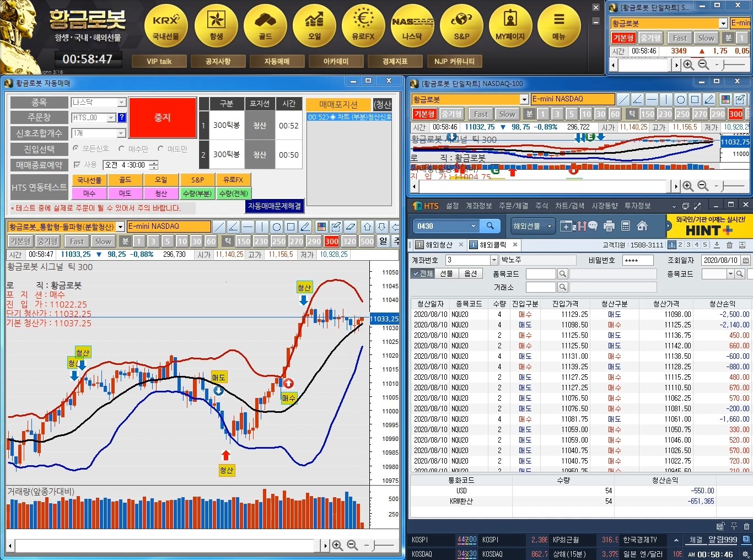The width and height of the screenshot is (753, 560).
Task: Select diagonal line tool in main chart toolbar
Action: pyautogui.click(x=219, y=227)
